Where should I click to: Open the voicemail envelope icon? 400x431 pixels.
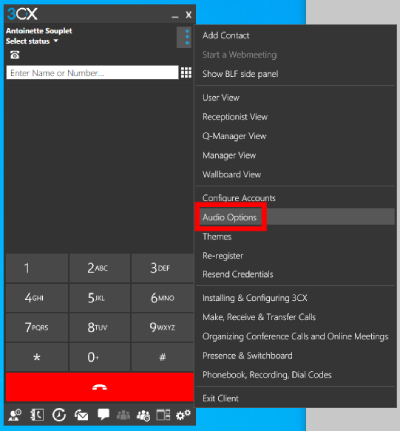tap(81, 415)
